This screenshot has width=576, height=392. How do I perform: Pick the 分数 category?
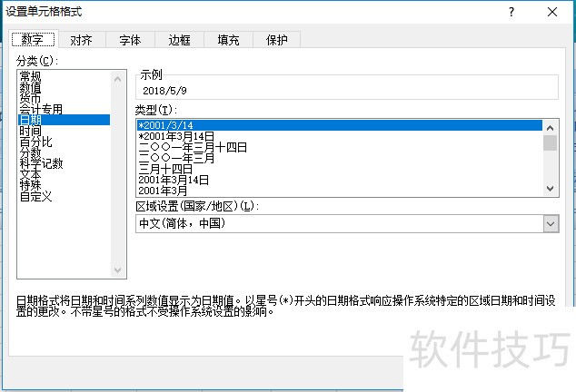(65, 152)
